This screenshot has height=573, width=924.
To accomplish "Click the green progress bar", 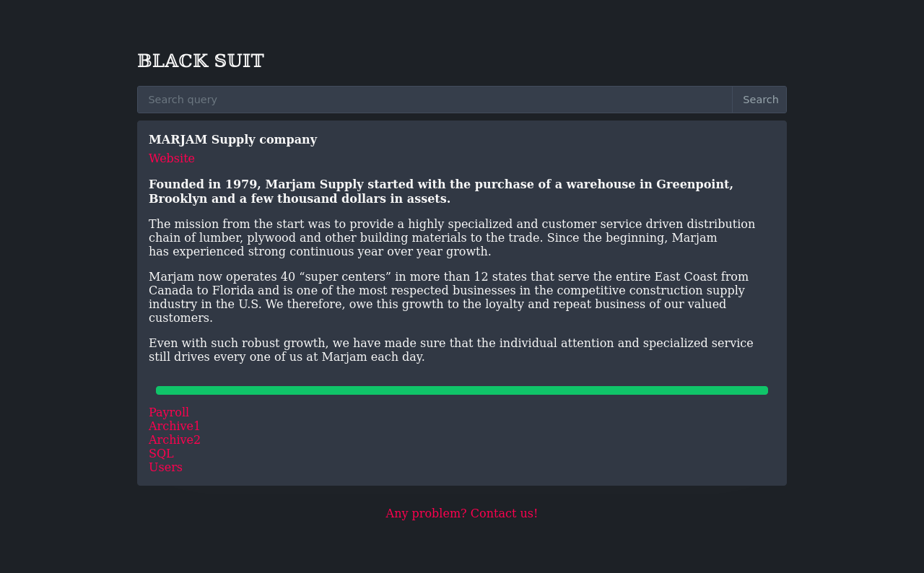I will 462,390.
